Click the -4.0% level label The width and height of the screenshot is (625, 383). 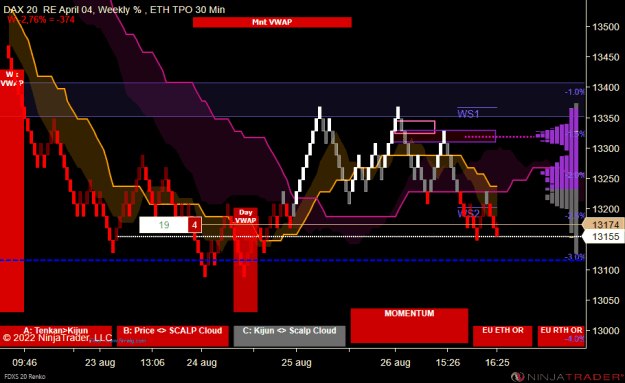pyautogui.click(x=574, y=339)
